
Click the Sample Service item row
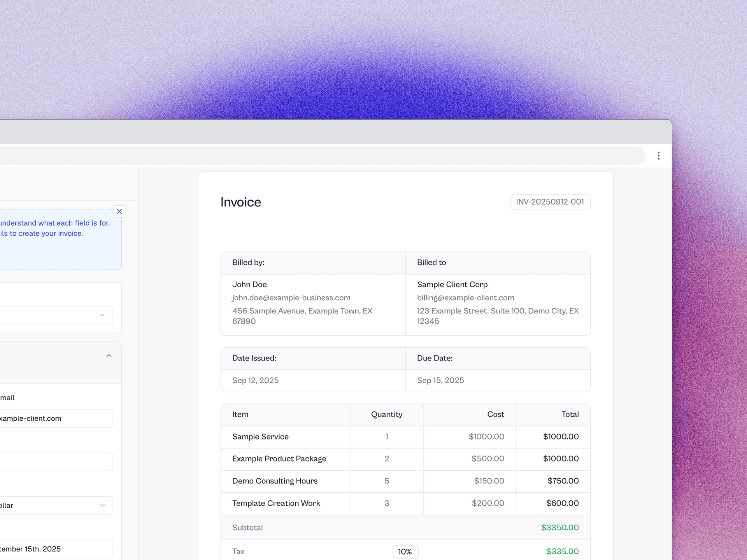260,437
